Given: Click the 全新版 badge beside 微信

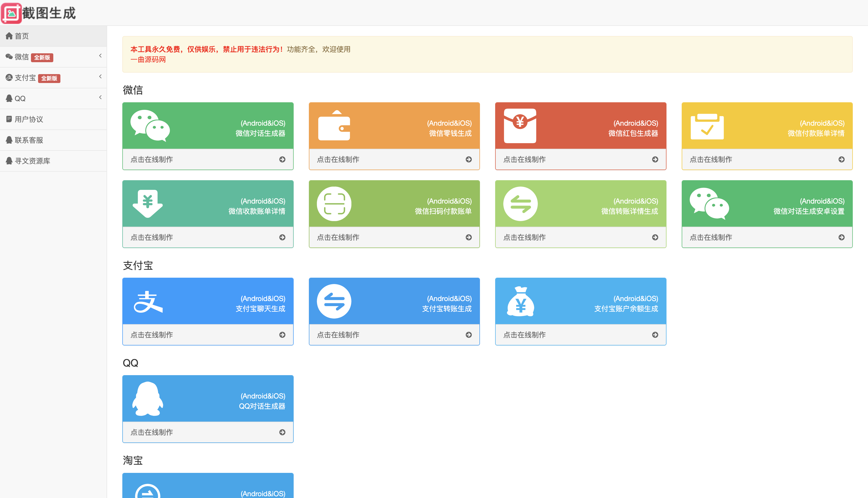Looking at the screenshot, I should (x=42, y=57).
